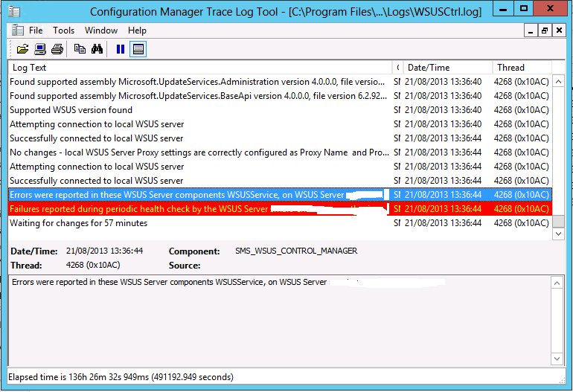Click the Log Text column header
Screen dimensions: 573x392
point(200,68)
